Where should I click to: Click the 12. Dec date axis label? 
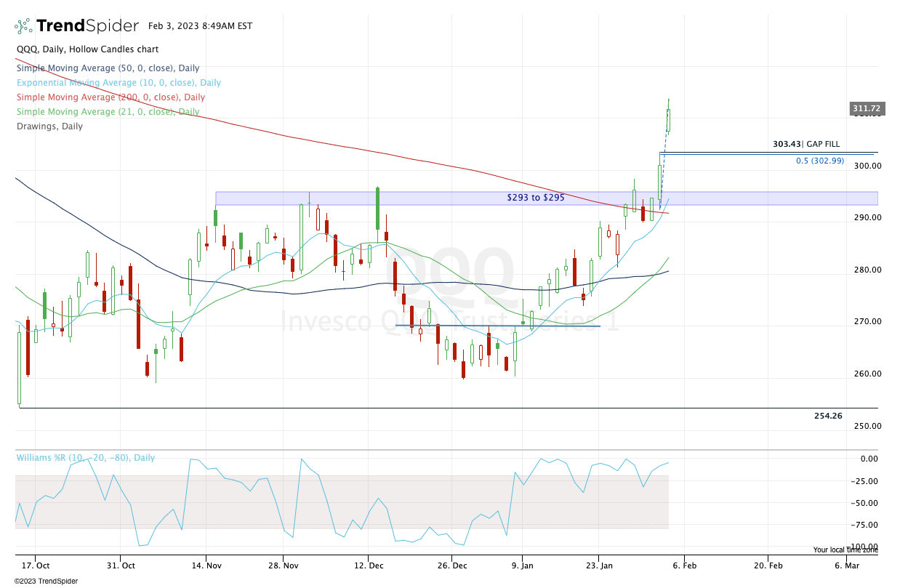369,565
